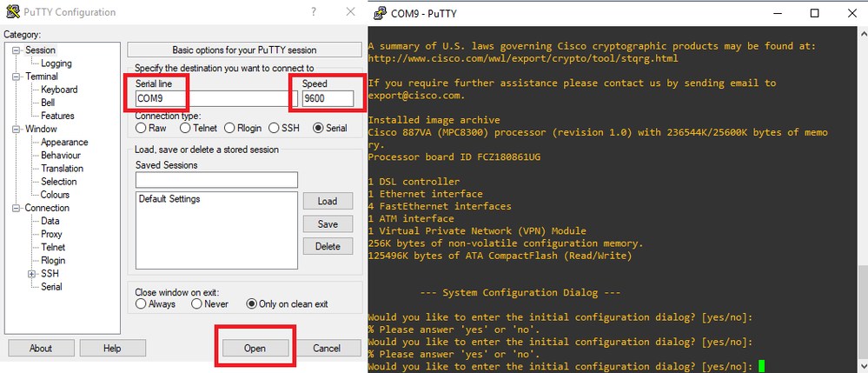Viewport: 868px width, 373px height.
Task: Collapse the Connection category tree node
Action: [x=17, y=208]
